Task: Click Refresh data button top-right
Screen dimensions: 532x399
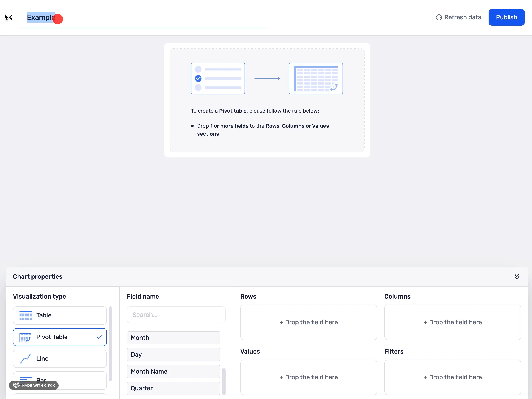Action: click(x=459, y=17)
